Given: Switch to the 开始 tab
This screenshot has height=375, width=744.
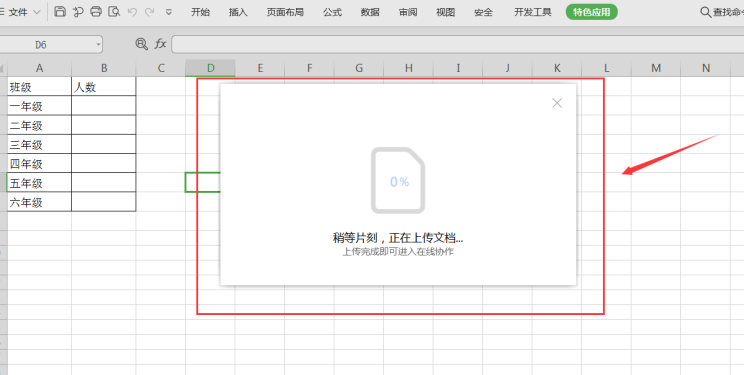Looking at the screenshot, I should 200,12.
